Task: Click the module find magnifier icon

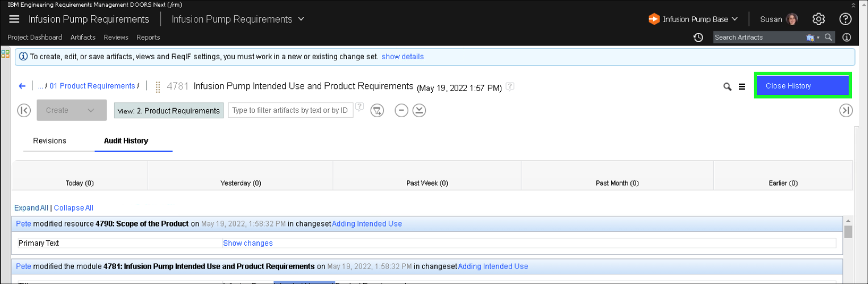Action: click(727, 87)
